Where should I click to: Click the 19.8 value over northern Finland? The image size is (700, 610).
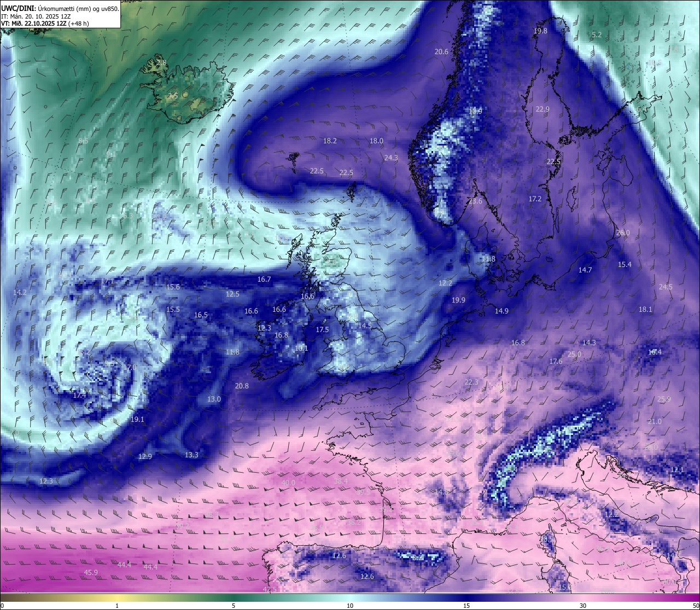coord(540,31)
